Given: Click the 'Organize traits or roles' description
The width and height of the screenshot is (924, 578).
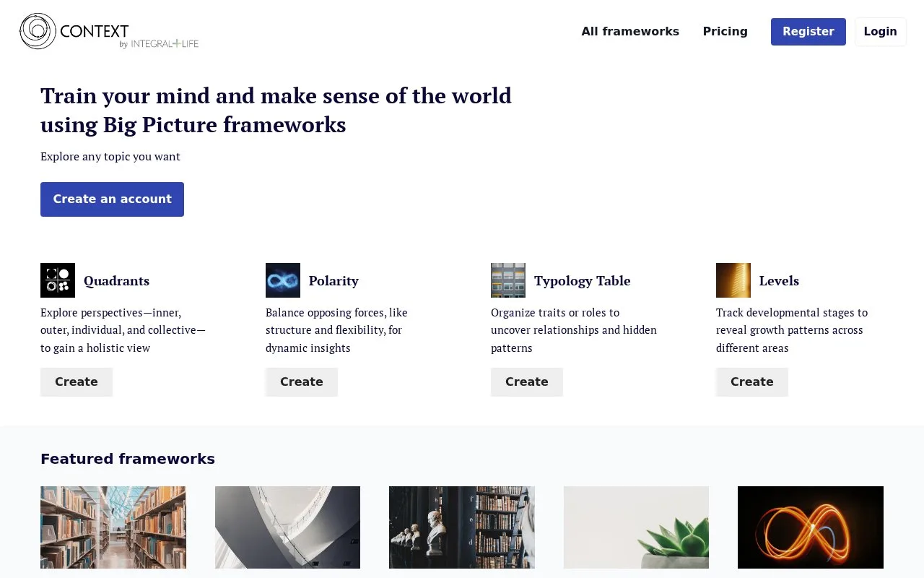Looking at the screenshot, I should pyautogui.click(x=574, y=330).
